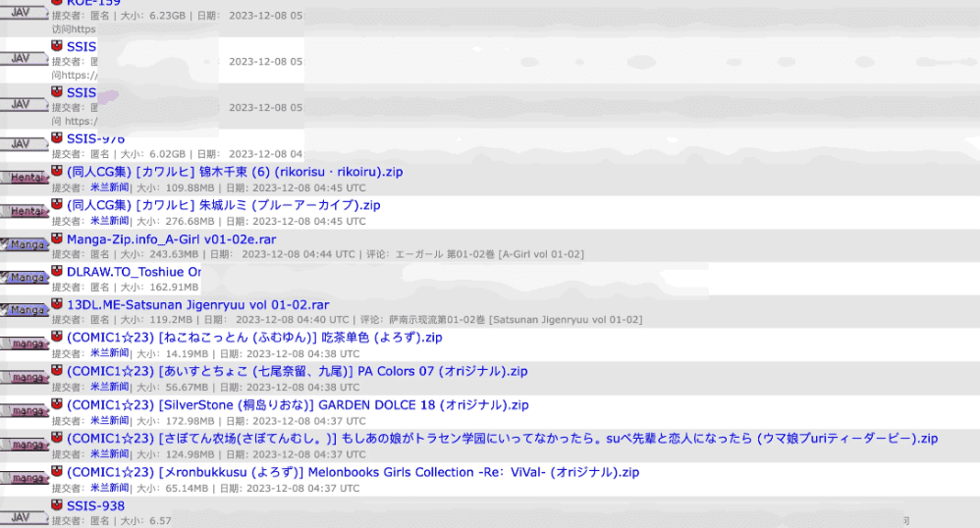Open submitter 米兰新闻 under 吃茶単色 entry
The width and height of the screenshot is (980, 528).
(109, 353)
